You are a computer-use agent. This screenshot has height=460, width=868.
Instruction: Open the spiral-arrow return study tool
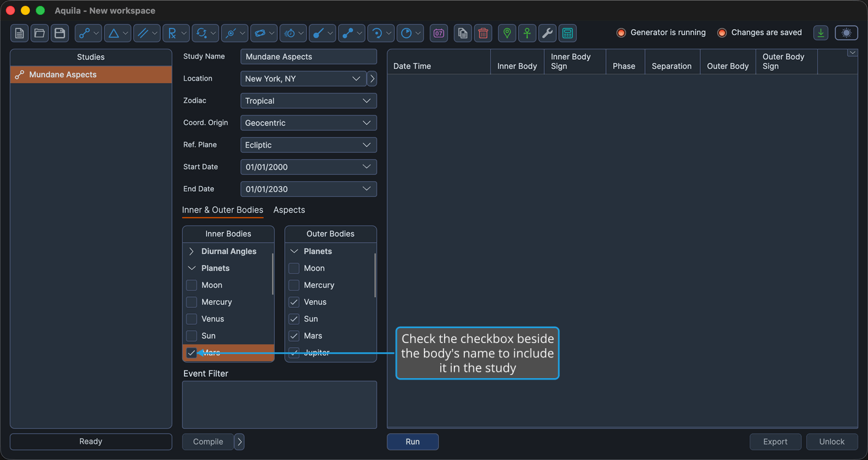click(x=381, y=33)
